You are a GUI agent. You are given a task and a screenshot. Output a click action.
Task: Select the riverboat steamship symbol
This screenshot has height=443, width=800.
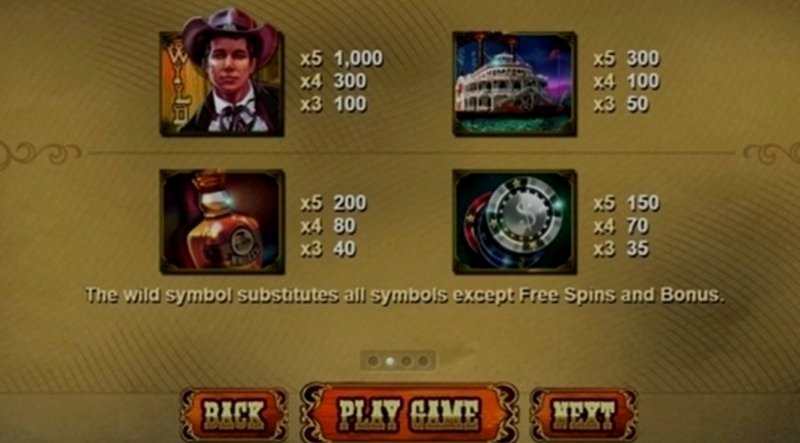coord(514,84)
